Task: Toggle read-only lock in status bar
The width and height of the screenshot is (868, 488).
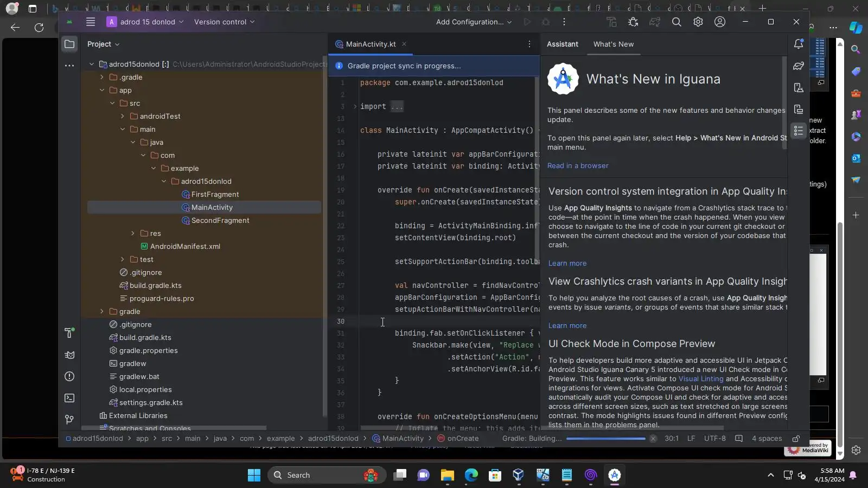Action: tap(796, 439)
